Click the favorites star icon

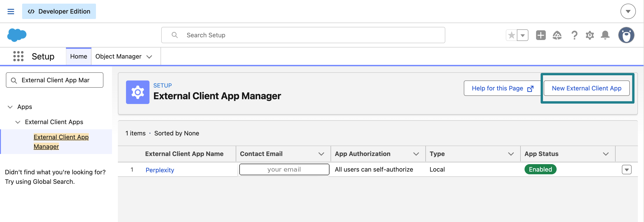tap(511, 35)
